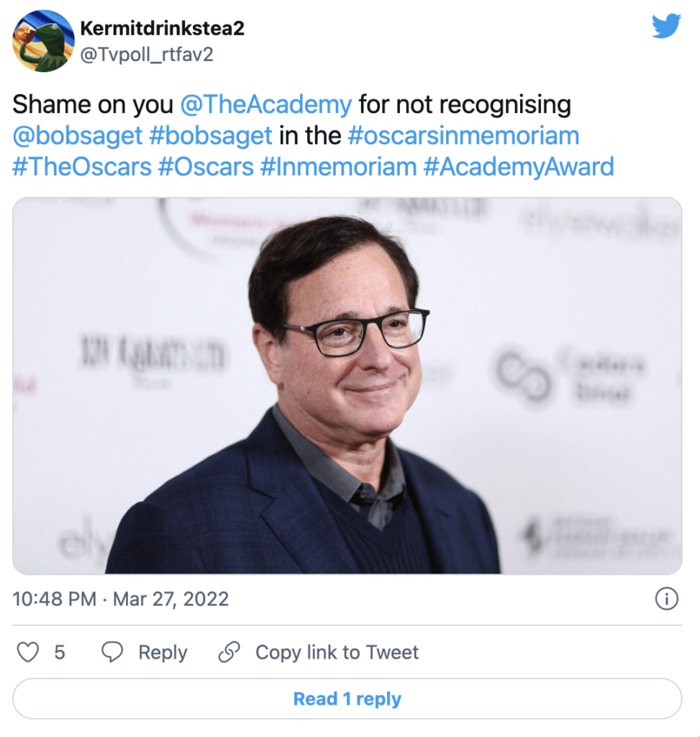Click the Twitter bird logo
Screen dimensions: 700x737
click(666, 26)
